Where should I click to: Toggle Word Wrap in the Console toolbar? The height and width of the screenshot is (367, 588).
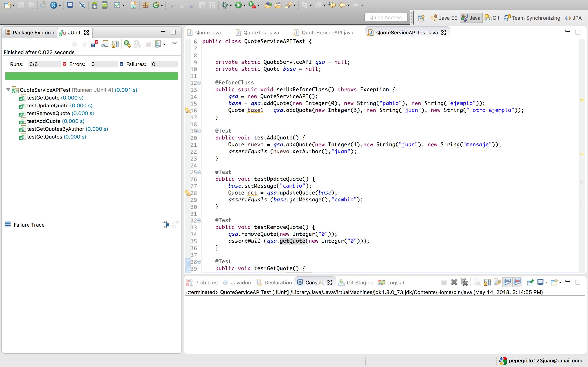[497, 282]
